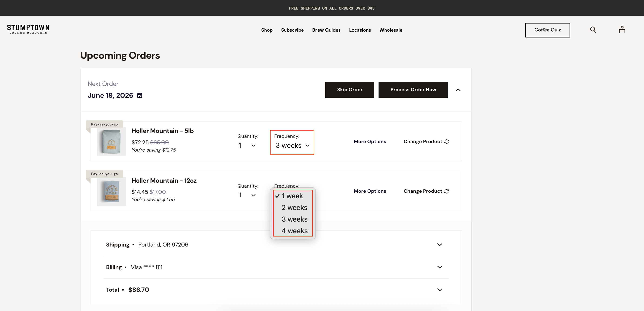Screen dimensions: 644x311
Task: Click the You're saving $2.55 text
Action: [x=153, y=199]
